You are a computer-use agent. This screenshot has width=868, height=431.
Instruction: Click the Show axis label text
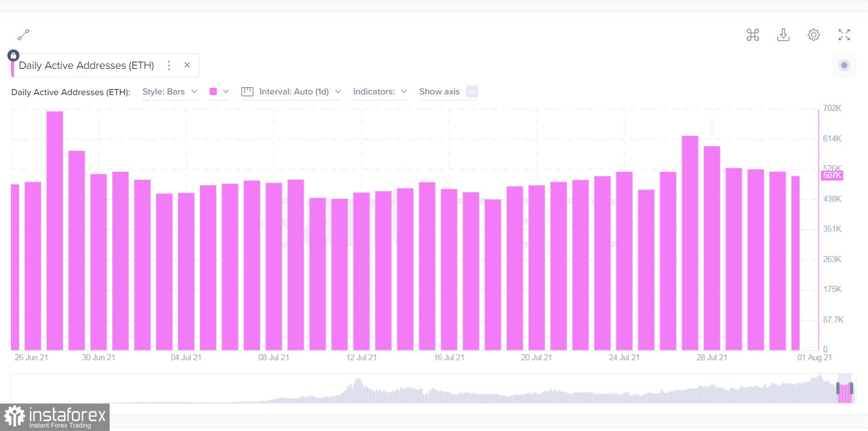(x=439, y=91)
